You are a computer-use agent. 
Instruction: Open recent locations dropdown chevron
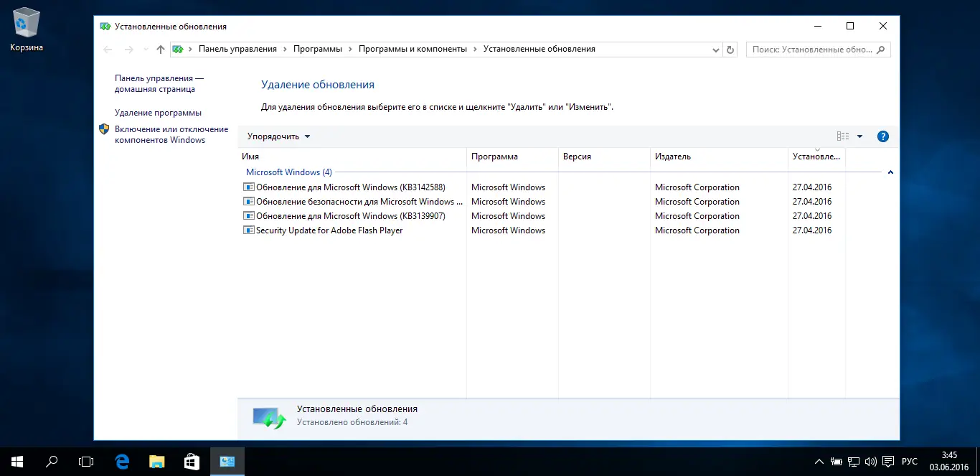[146, 50]
